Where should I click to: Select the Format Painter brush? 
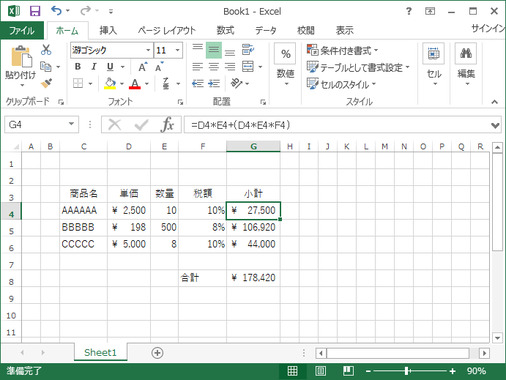click(46, 83)
